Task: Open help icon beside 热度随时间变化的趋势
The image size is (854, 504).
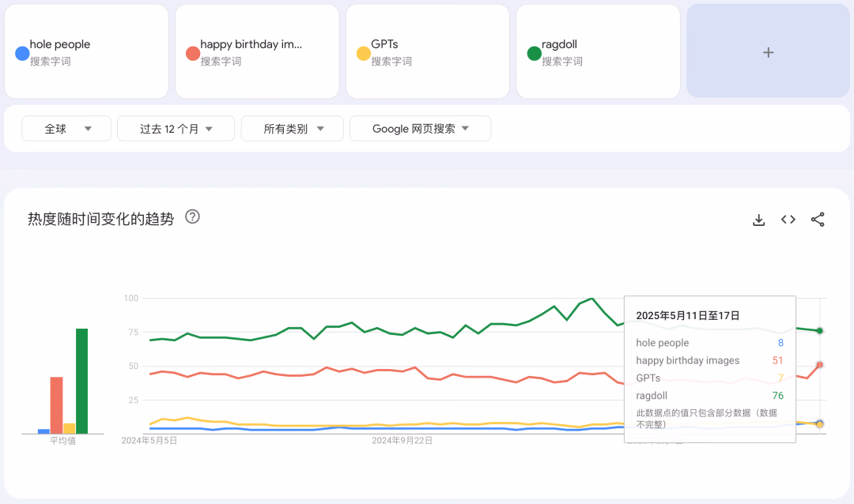Action: [192, 216]
